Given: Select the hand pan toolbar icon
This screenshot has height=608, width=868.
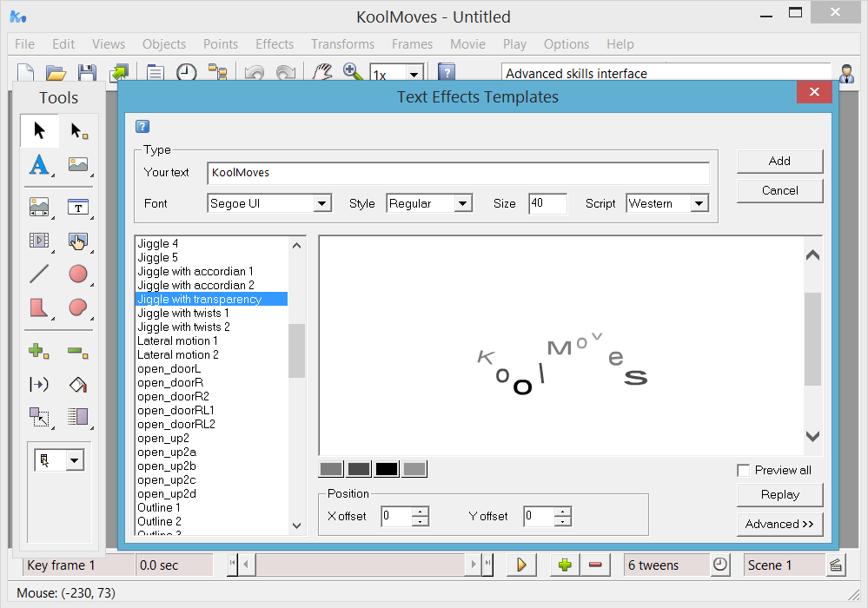Looking at the screenshot, I should coord(322,72).
